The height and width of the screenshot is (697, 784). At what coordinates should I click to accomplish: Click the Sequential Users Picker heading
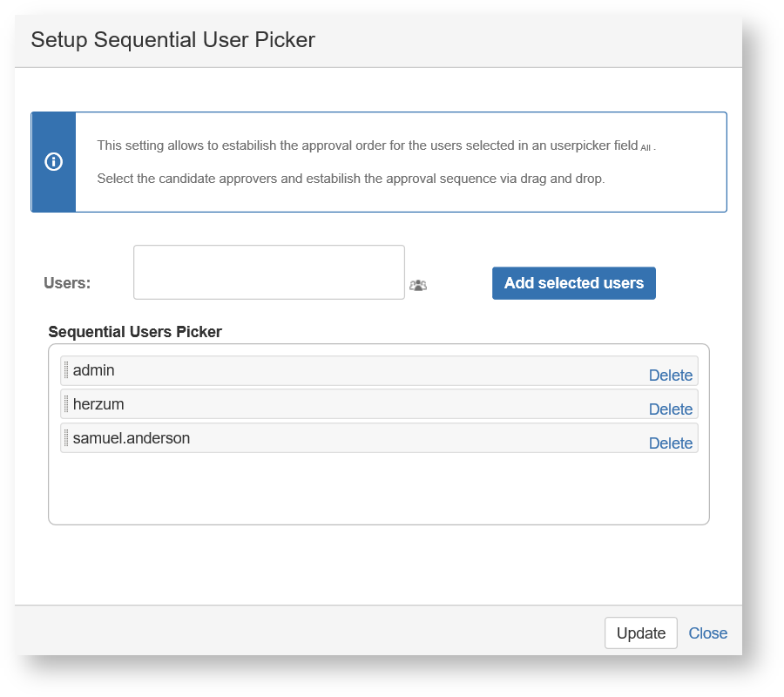pos(135,332)
